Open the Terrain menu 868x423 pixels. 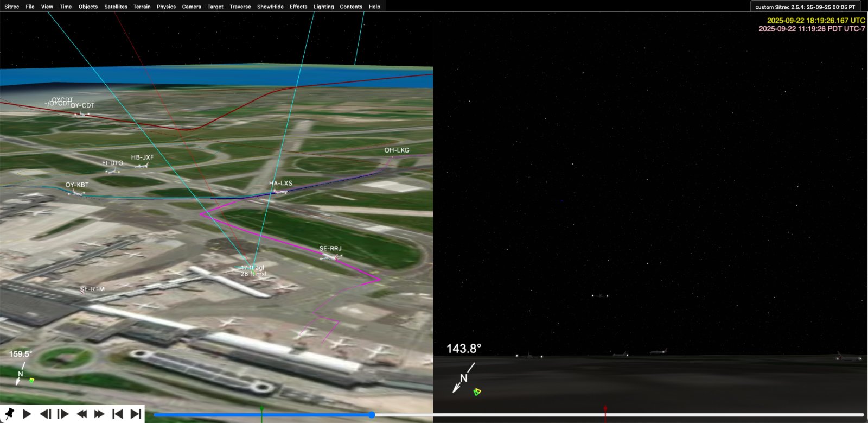tap(142, 7)
